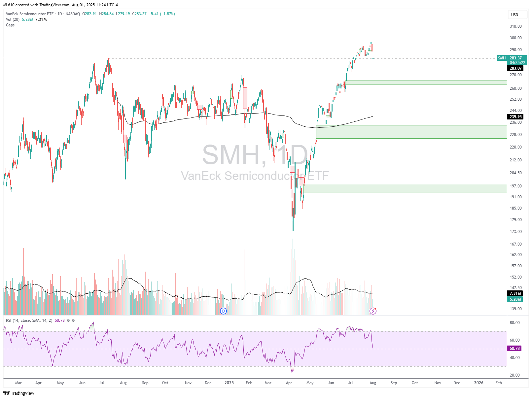Click the 2026 year label on time axis
This screenshot has height=399, width=532.
pyautogui.click(x=479, y=383)
